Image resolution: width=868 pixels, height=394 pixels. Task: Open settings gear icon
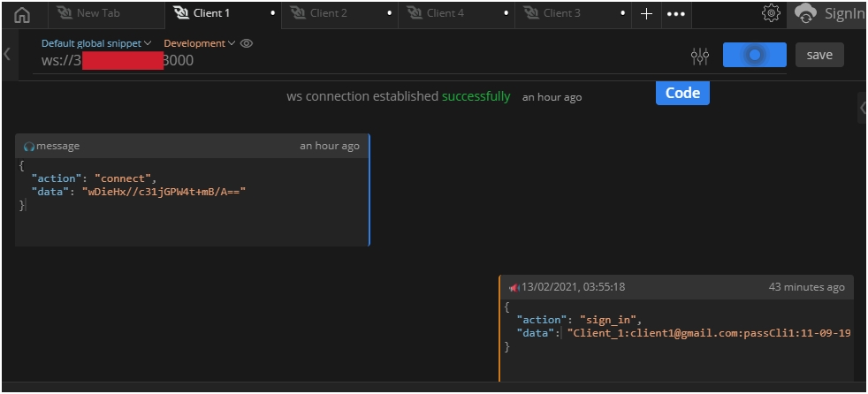point(771,13)
